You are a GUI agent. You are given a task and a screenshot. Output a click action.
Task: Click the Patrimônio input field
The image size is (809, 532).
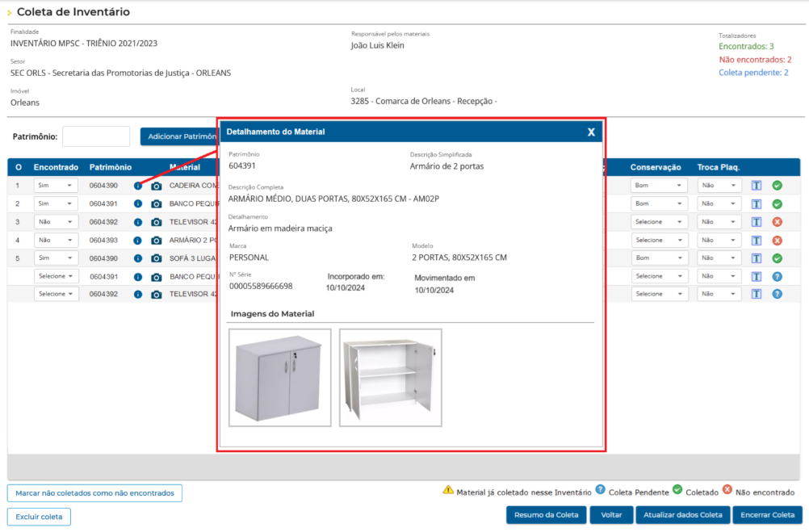pyautogui.click(x=96, y=136)
